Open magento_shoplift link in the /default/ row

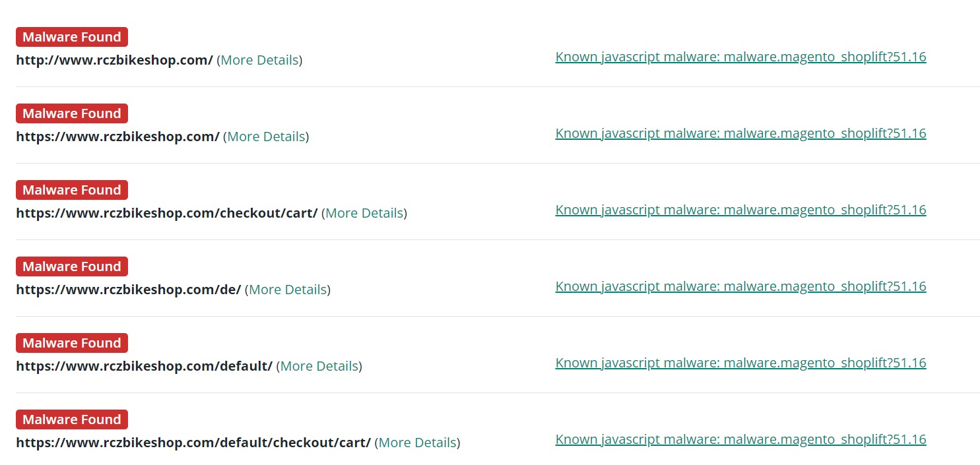click(740, 363)
